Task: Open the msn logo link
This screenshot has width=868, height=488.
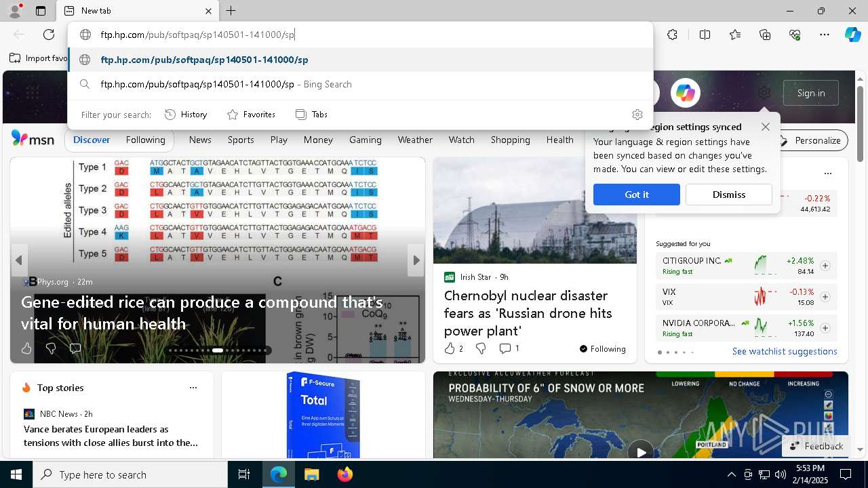Action: point(33,139)
